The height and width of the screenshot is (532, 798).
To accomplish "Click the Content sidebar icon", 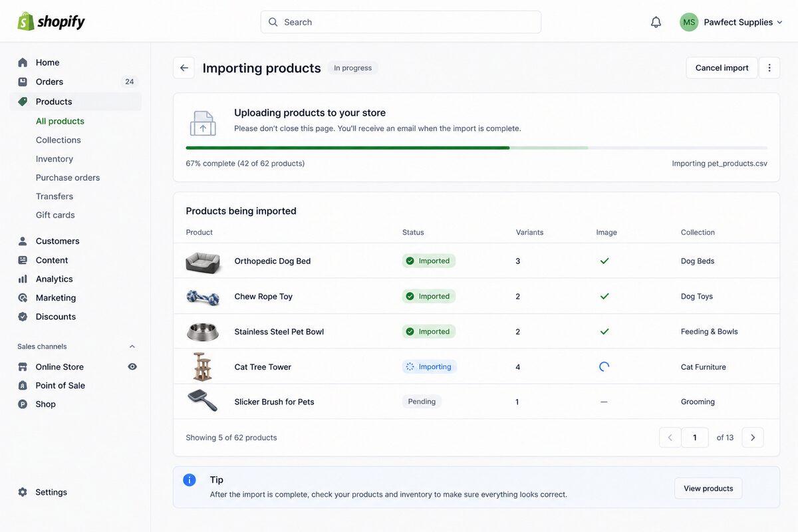I will pyautogui.click(x=23, y=260).
